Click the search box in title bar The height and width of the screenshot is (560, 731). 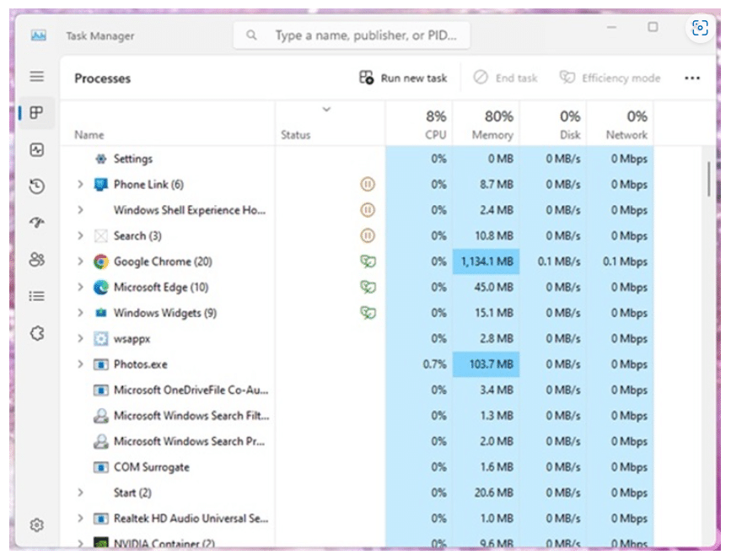click(352, 36)
